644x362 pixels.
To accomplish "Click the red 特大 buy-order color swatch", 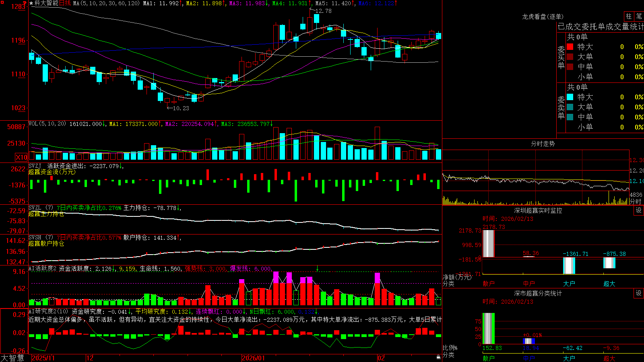I will pyautogui.click(x=570, y=47).
